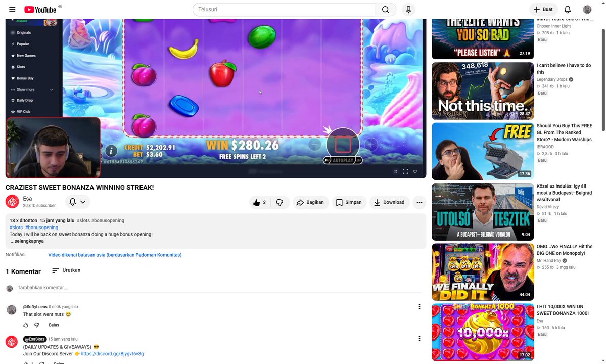
Task: Click the player heart icon
Action: 415,171
